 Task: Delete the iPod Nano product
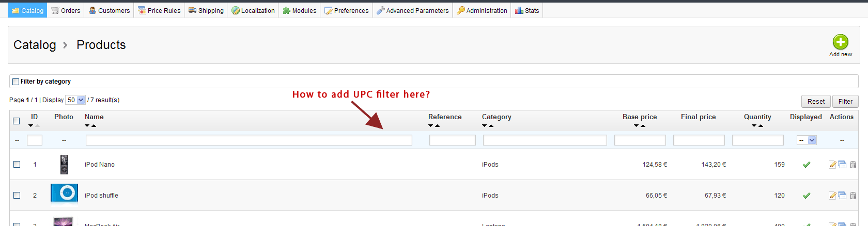tap(853, 165)
